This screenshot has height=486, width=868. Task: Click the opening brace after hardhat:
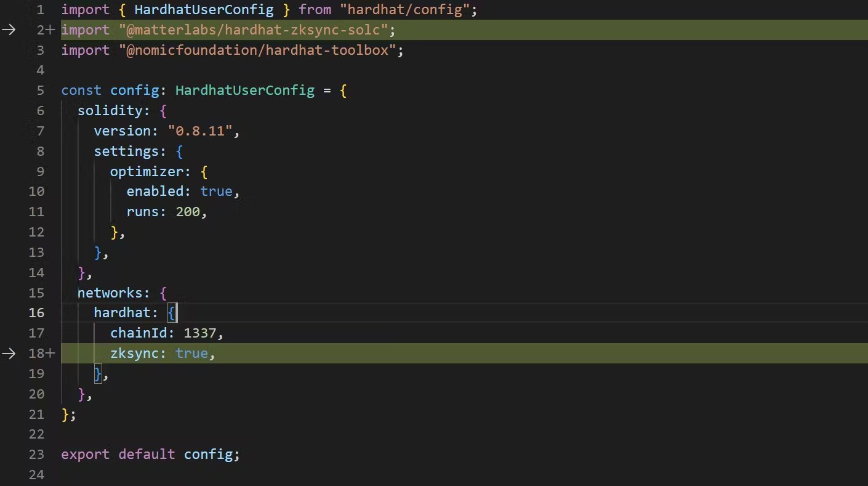tap(172, 313)
